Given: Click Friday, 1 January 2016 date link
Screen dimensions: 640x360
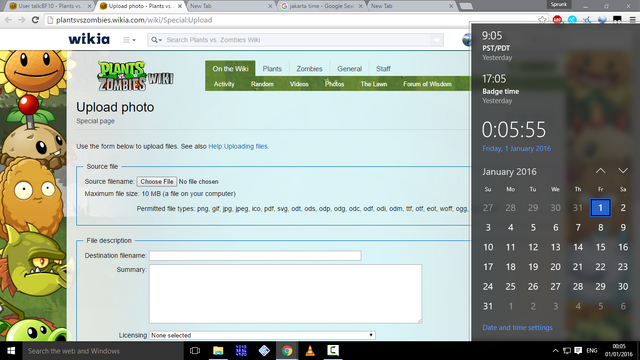Looking at the screenshot, I should tap(516, 148).
